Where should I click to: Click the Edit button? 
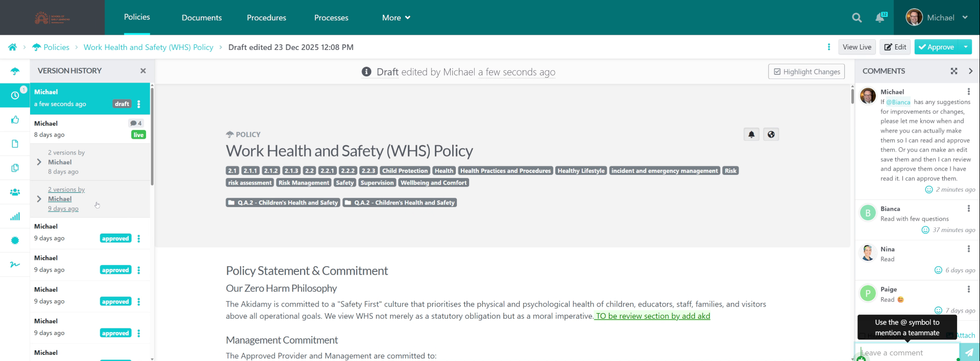coord(895,47)
